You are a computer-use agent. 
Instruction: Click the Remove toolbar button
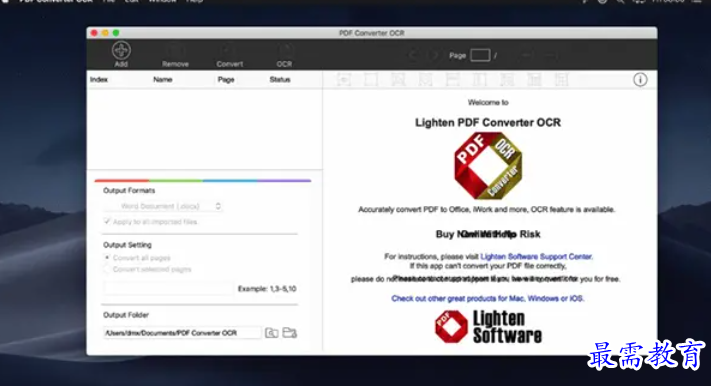click(x=175, y=56)
